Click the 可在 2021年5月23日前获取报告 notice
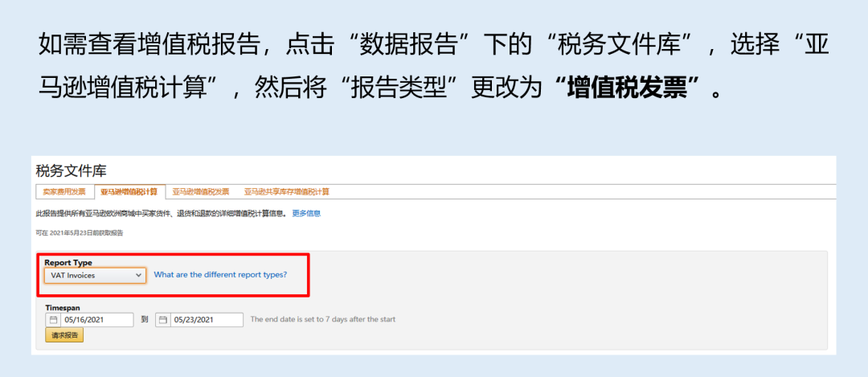This screenshot has width=868, height=377. 79,233
